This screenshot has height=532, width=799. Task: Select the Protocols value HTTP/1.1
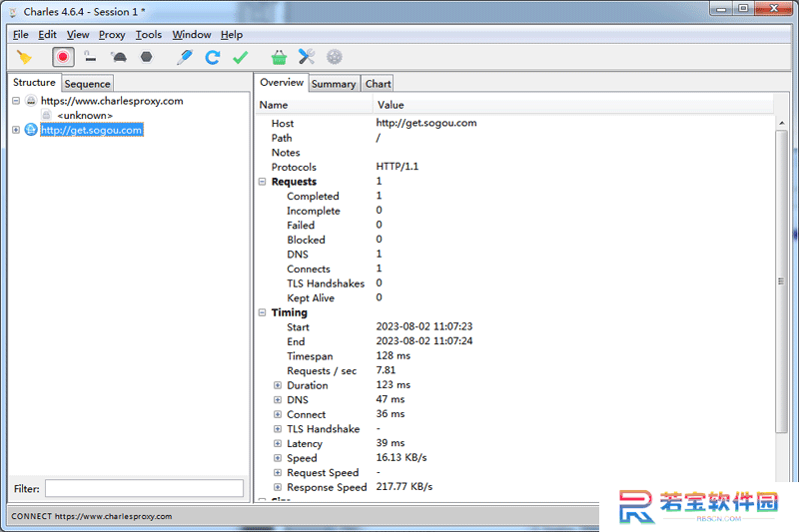click(398, 167)
